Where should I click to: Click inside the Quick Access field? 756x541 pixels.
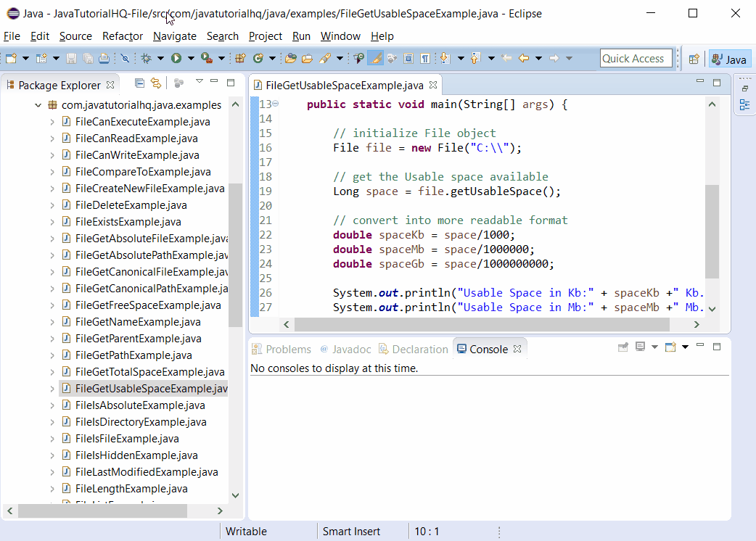point(636,58)
